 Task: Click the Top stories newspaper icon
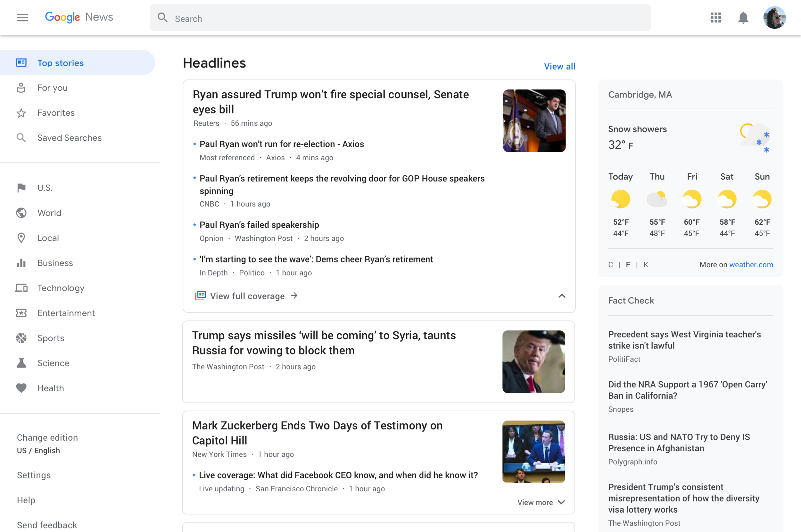tap(21, 63)
